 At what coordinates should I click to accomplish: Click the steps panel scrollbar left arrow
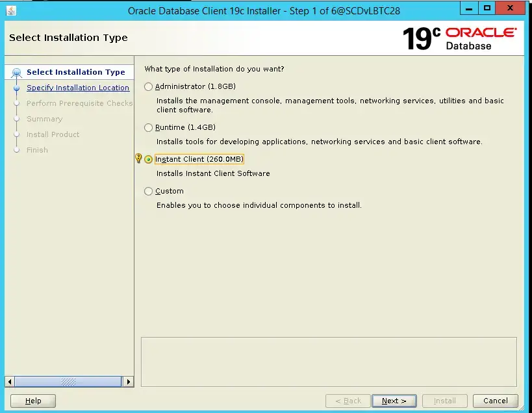tap(9, 382)
